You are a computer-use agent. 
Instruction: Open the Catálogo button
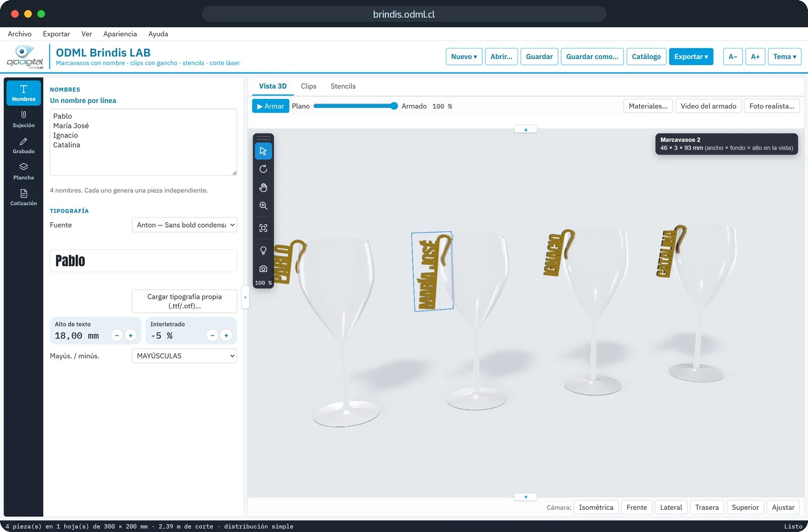[646, 57]
